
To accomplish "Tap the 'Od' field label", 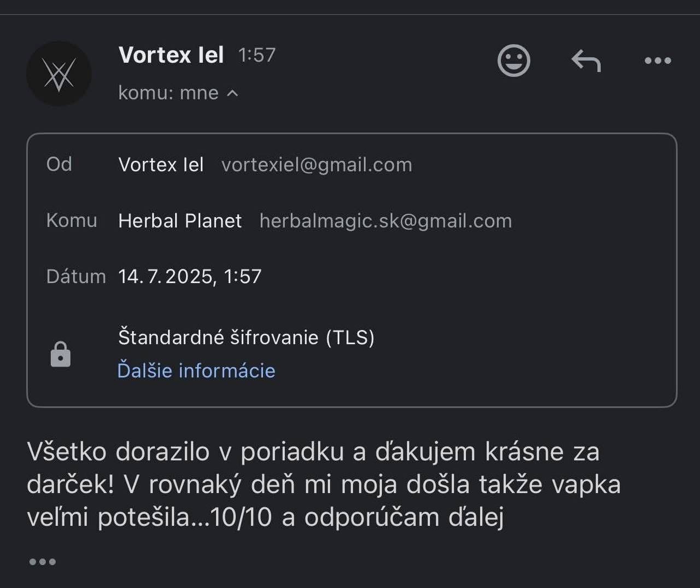I will (x=59, y=164).
